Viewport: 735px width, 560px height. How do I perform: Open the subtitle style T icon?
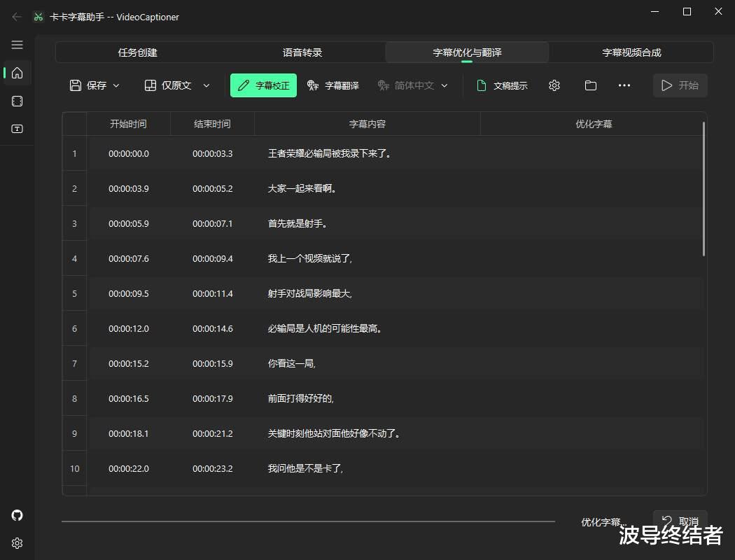click(17, 129)
